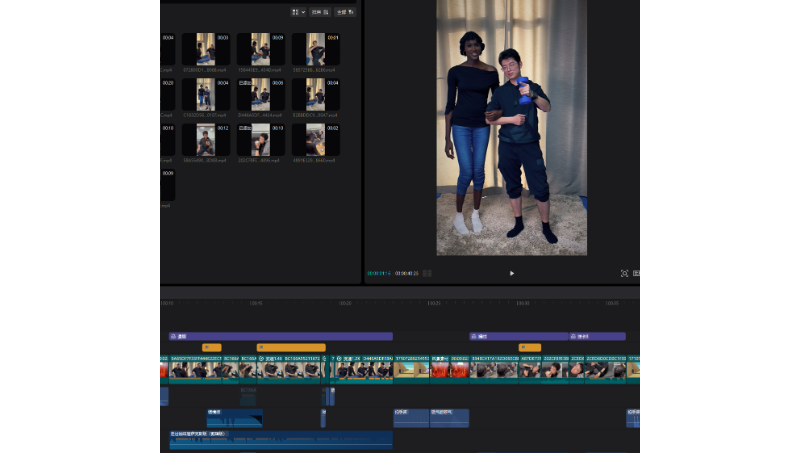
Task: Click the 00:02 duration thumbnail in third row
Action: tap(316, 140)
